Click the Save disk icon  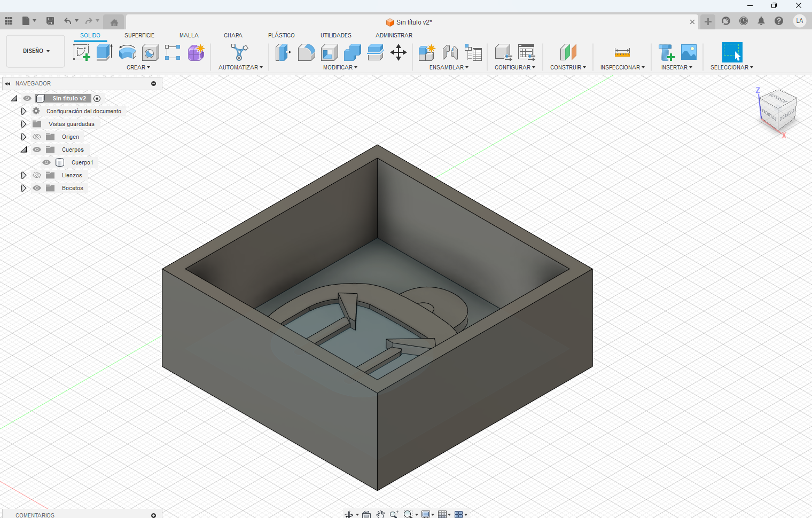[x=50, y=21]
